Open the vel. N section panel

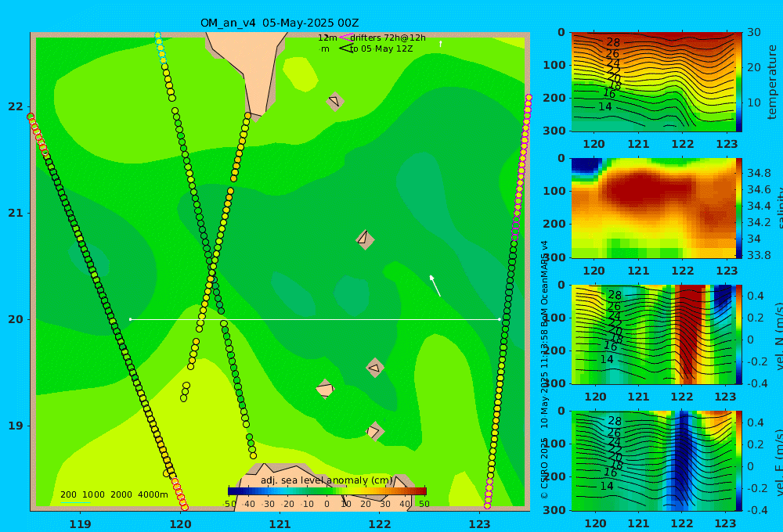[654, 334]
